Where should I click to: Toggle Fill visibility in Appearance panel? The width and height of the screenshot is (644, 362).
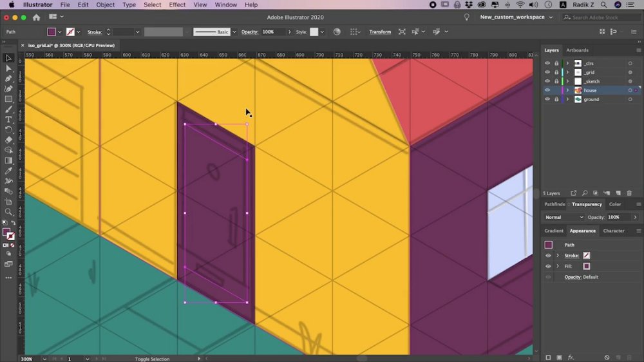click(x=548, y=266)
